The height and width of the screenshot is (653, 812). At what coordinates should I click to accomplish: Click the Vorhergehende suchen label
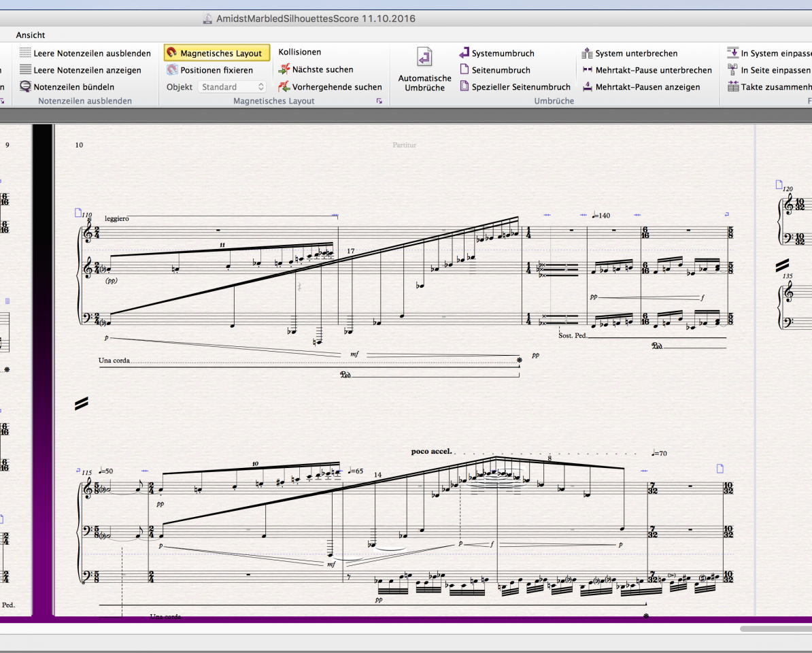[x=337, y=87]
